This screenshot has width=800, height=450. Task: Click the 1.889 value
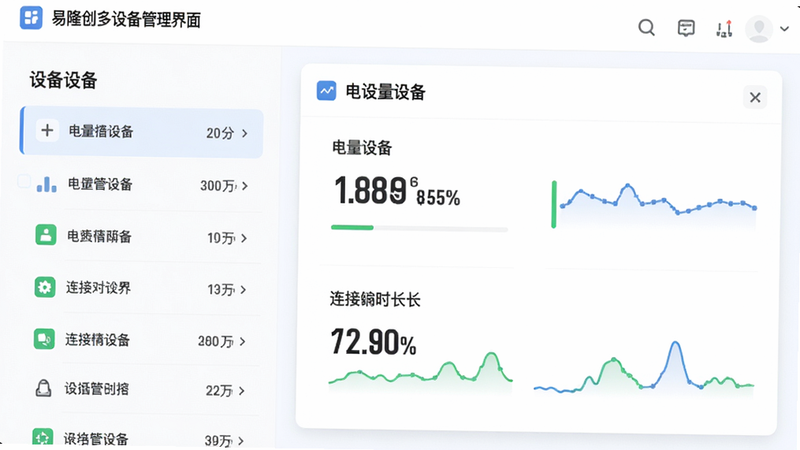click(370, 190)
